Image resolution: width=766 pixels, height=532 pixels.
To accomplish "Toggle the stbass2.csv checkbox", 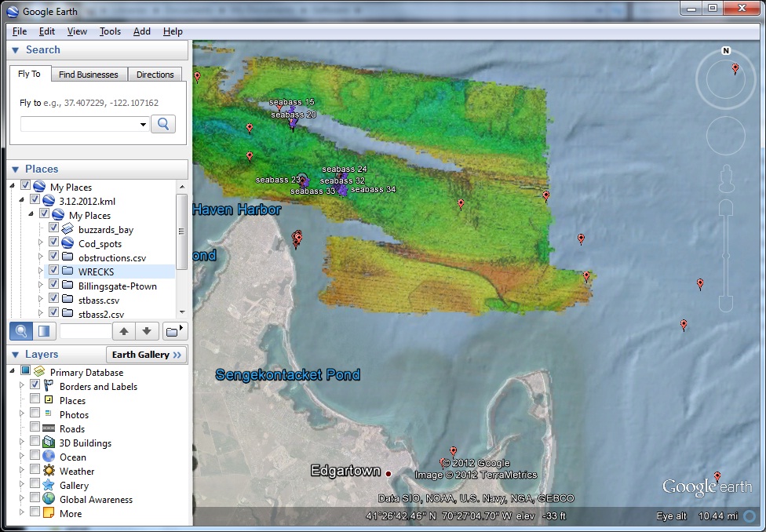I will 53,312.
